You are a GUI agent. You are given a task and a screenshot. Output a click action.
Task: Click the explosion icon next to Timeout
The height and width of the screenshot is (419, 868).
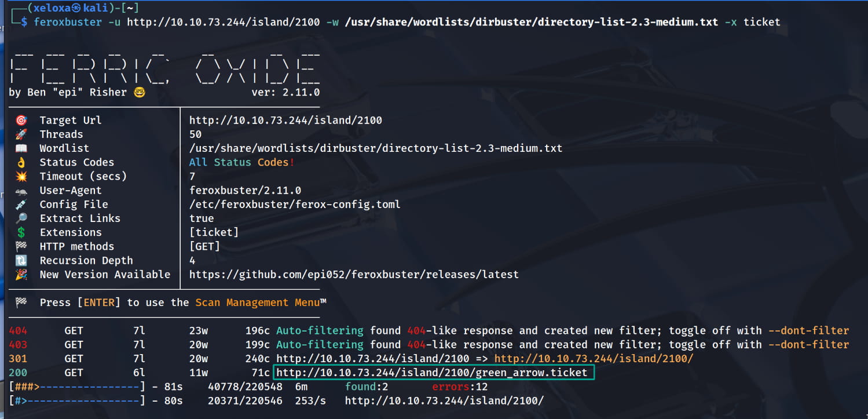click(x=21, y=176)
